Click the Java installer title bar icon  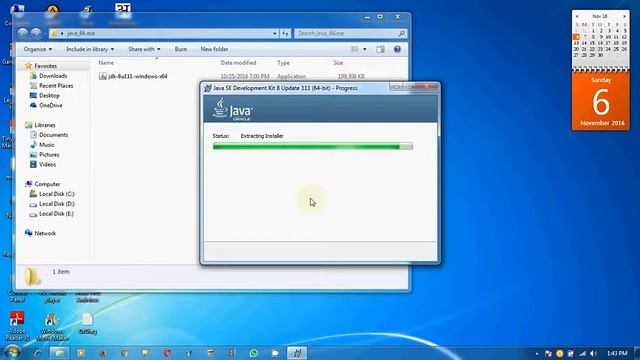[208, 88]
